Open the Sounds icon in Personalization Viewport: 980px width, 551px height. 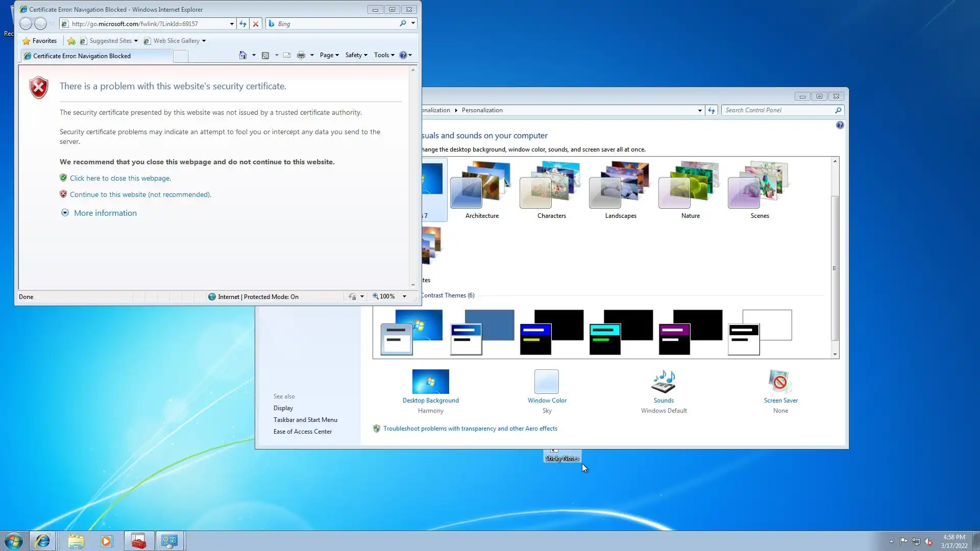[x=664, y=382]
